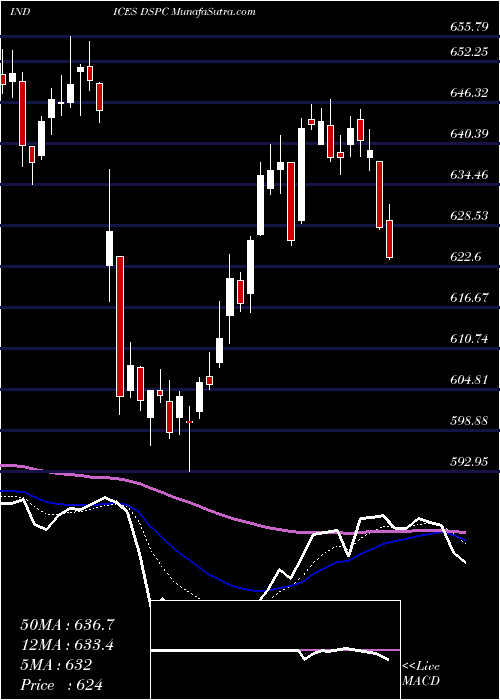Click the 646.32 price level label
This screenshot has width=500, height=700.
[x=468, y=93]
